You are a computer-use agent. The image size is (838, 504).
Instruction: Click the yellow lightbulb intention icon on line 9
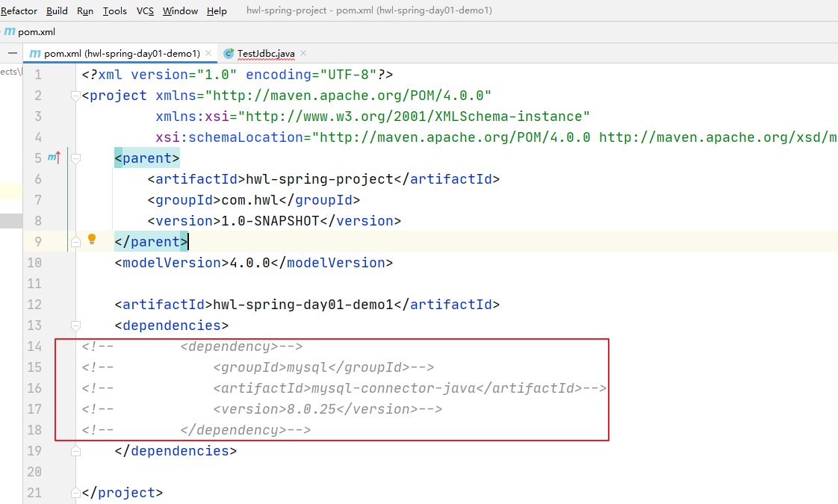tap(92, 239)
